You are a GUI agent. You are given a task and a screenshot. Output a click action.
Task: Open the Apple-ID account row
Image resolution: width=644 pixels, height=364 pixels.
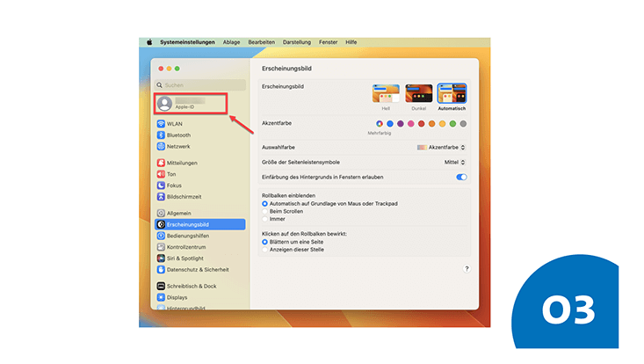click(191, 103)
